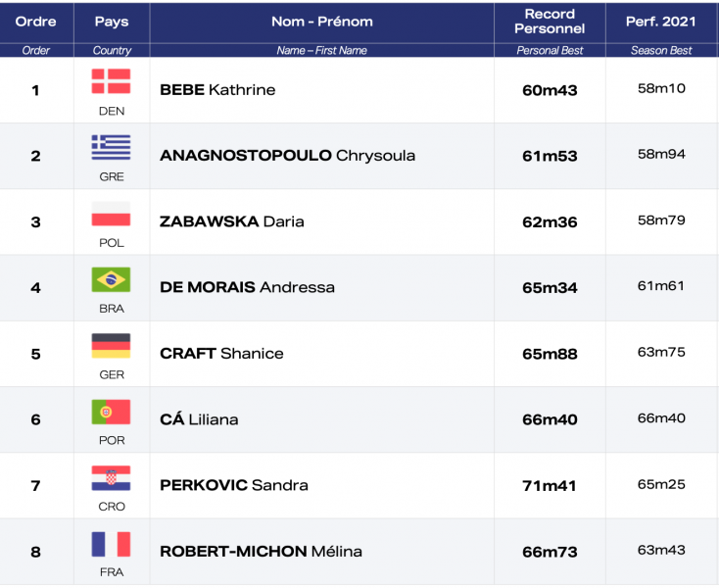This screenshot has width=719, height=588.
Task: Click athlete name BEBE Kathrine
Action: tap(217, 90)
